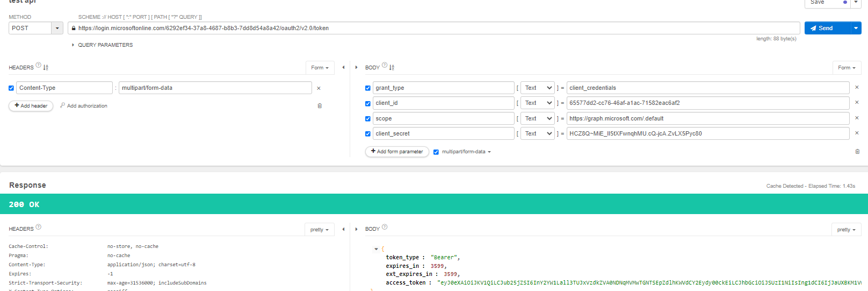Uncheck the Content-Type header checkbox
868x291 pixels.
click(x=11, y=88)
